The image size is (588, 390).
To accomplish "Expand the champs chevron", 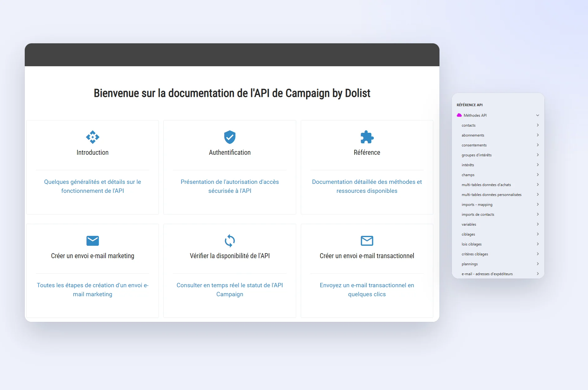I will (x=538, y=175).
